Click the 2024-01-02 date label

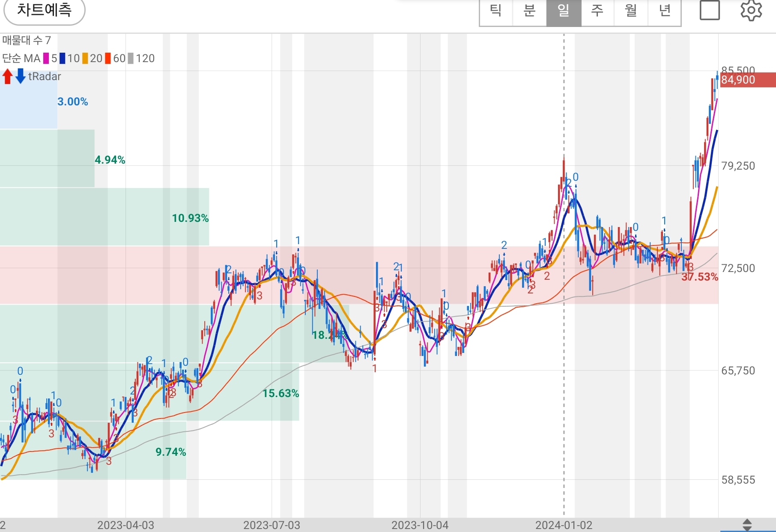[x=564, y=525]
